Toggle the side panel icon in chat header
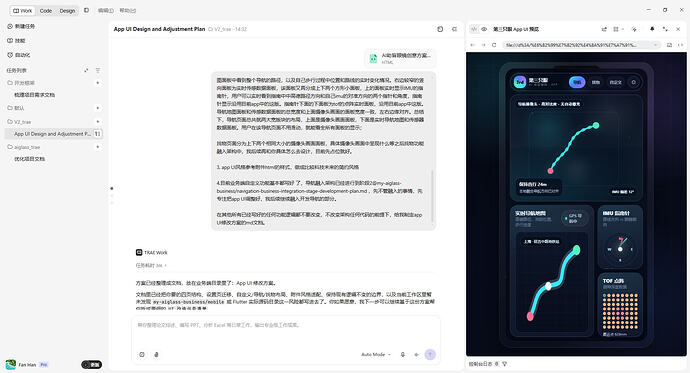 [454, 29]
